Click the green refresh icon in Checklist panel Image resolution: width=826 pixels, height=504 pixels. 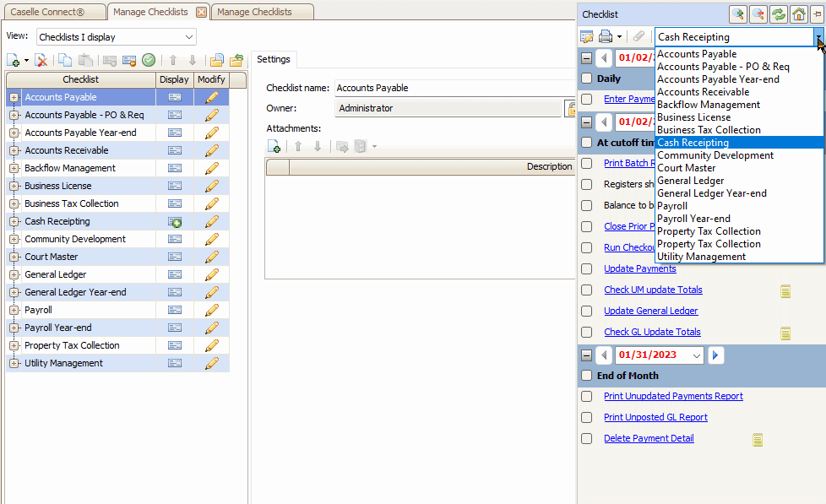point(778,14)
